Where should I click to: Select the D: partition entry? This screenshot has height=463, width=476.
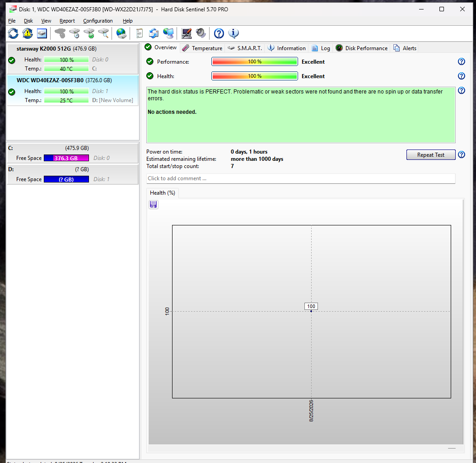tap(72, 174)
